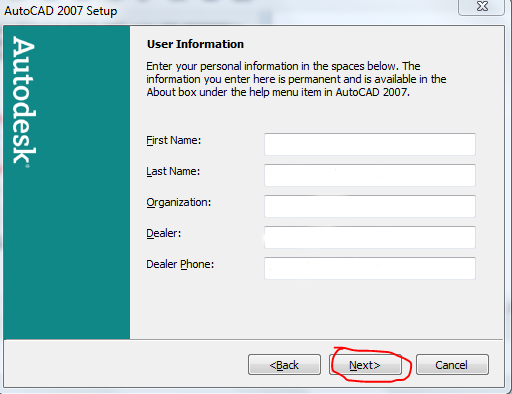This screenshot has height=394, width=512.
Task: Cancel the AutoCAD 2007 setup
Action: coord(452,365)
